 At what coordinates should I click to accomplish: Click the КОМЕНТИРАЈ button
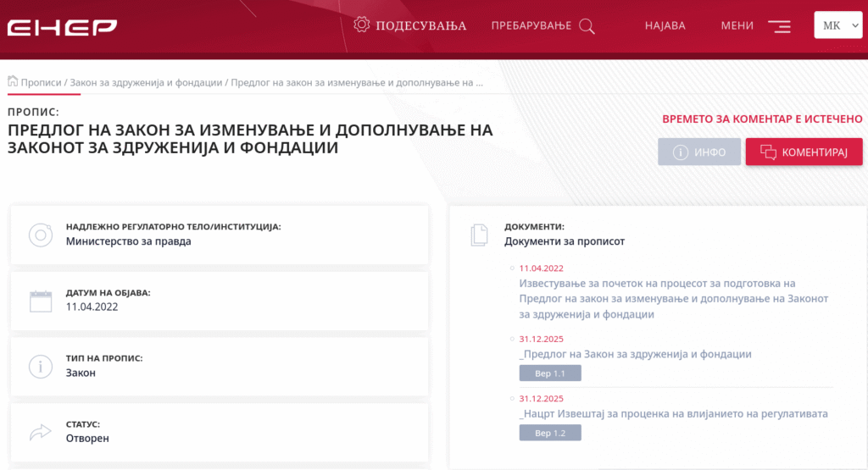pos(804,152)
